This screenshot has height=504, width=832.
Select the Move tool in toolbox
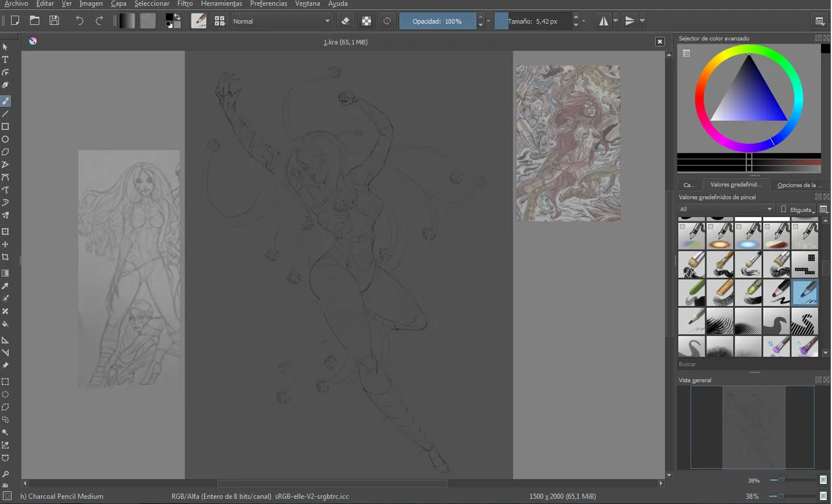(5, 244)
